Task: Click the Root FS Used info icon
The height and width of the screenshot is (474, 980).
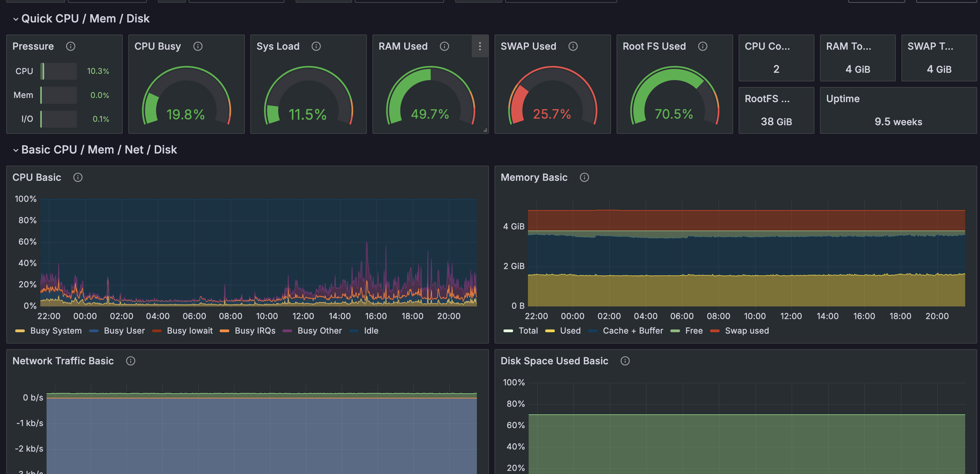Action: pyautogui.click(x=703, y=46)
